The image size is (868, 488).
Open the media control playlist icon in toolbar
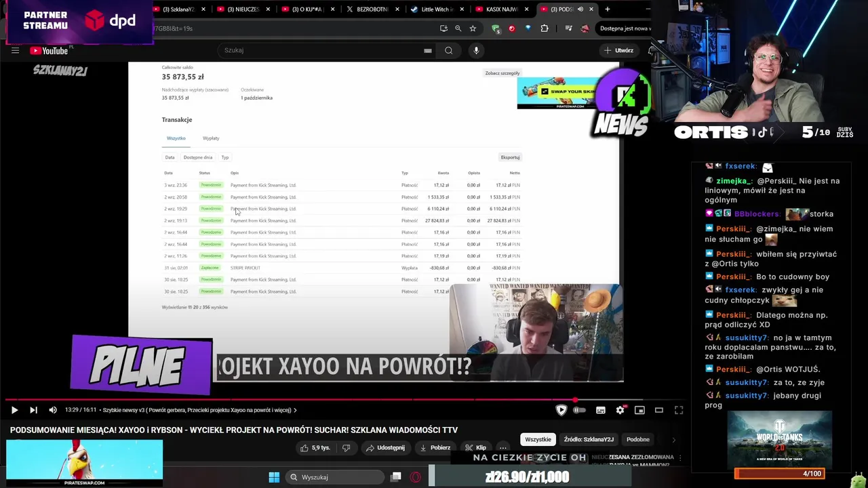(x=568, y=28)
